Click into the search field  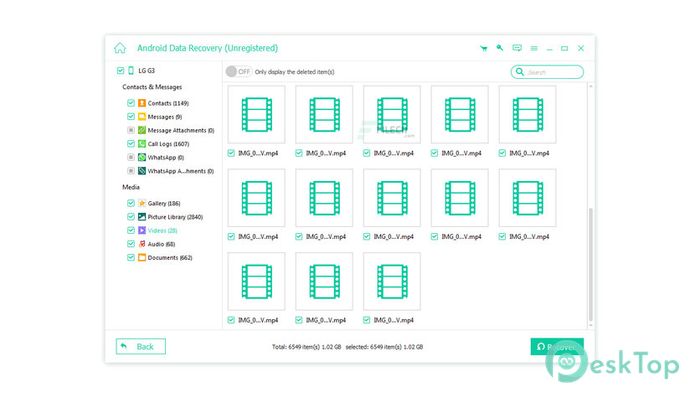click(x=547, y=71)
